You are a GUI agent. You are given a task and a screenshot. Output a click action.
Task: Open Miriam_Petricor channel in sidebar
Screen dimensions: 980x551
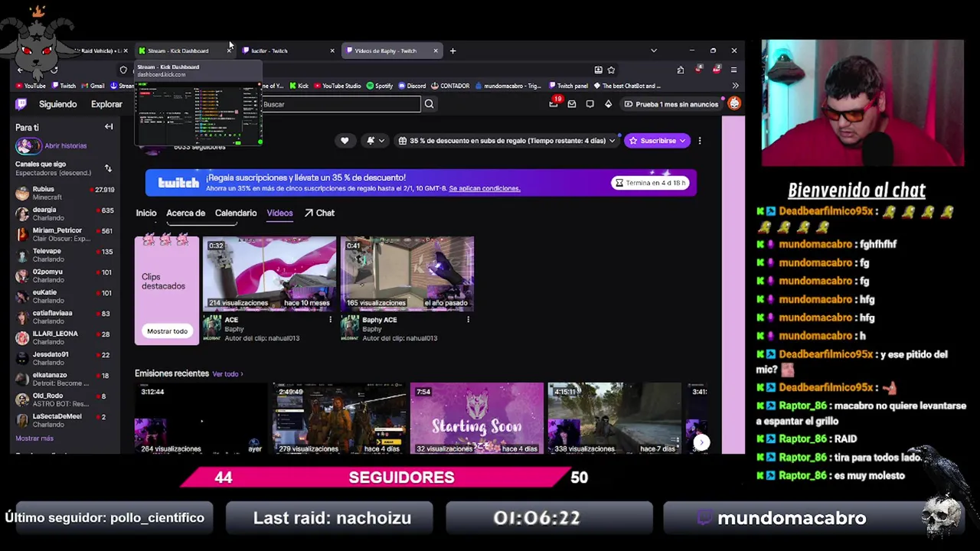64,234
